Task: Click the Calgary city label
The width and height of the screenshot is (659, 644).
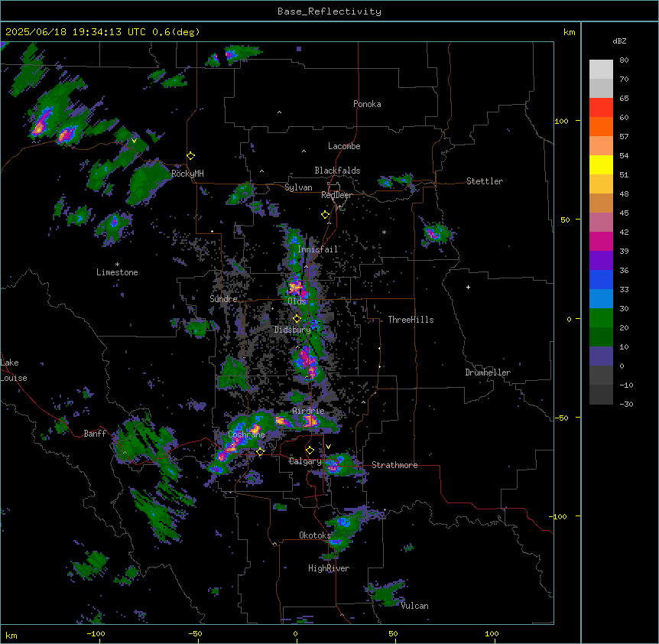Action: [305, 461]
